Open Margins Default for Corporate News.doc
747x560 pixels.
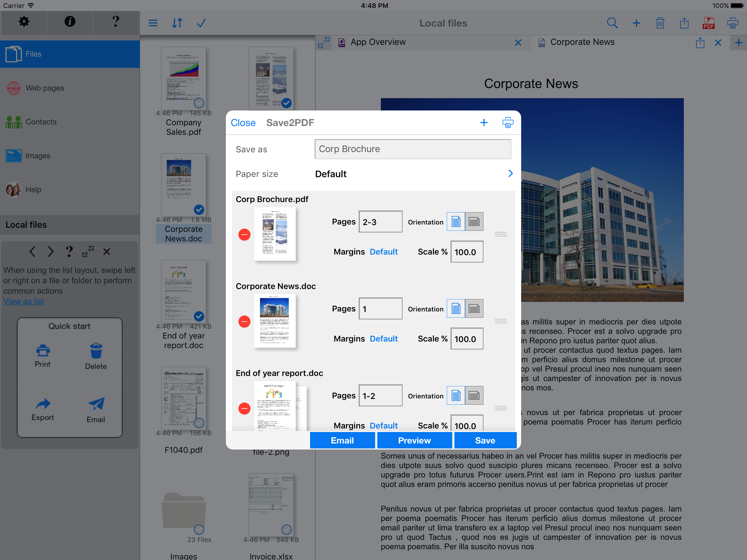point(383,339)
